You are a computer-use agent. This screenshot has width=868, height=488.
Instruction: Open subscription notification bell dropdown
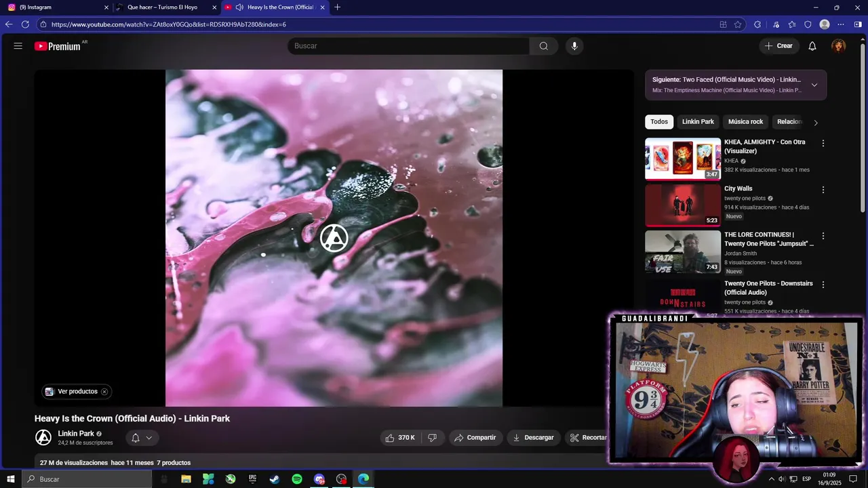142,438
